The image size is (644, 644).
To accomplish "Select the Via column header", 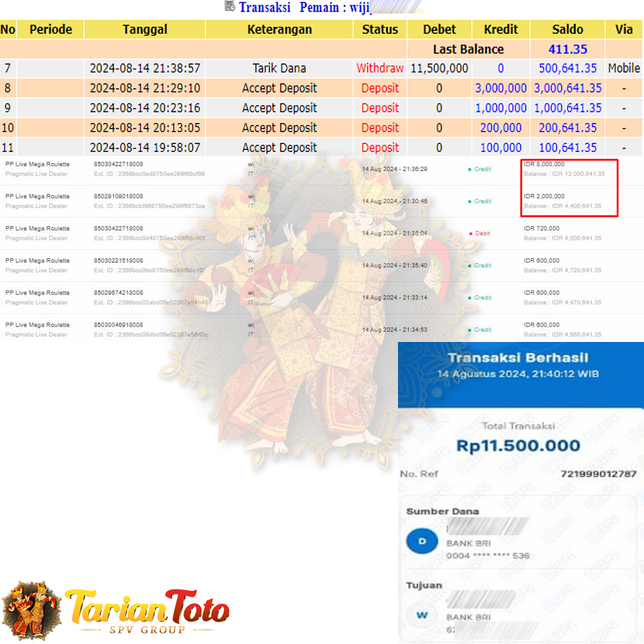I will tap(623, 29).
